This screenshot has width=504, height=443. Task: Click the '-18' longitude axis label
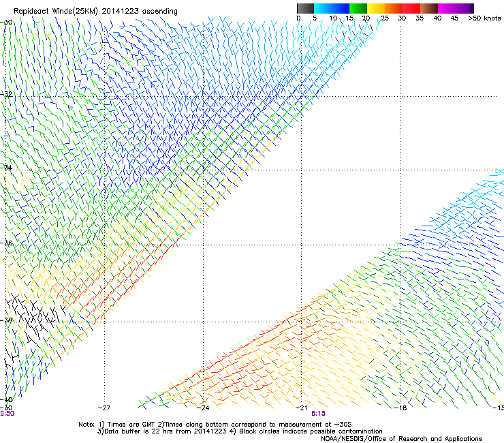(400, 408)
